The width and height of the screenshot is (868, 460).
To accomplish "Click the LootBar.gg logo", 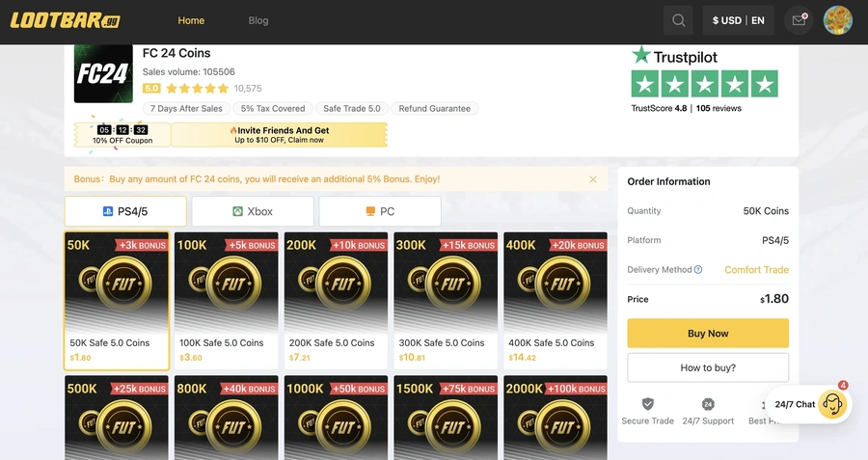I will pos(65,20).
